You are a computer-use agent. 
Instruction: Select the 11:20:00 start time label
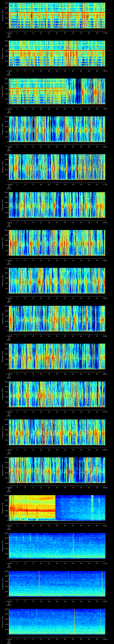click(9, 184)
